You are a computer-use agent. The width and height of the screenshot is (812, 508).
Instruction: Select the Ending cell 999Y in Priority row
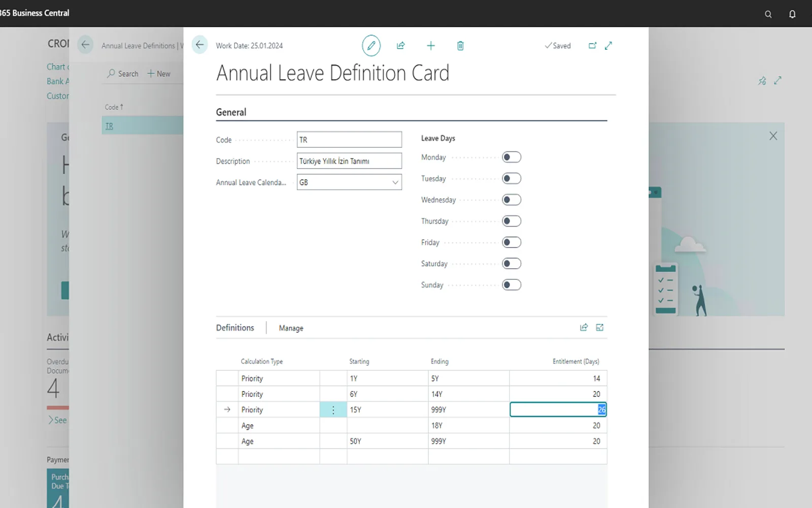(469, 410)
